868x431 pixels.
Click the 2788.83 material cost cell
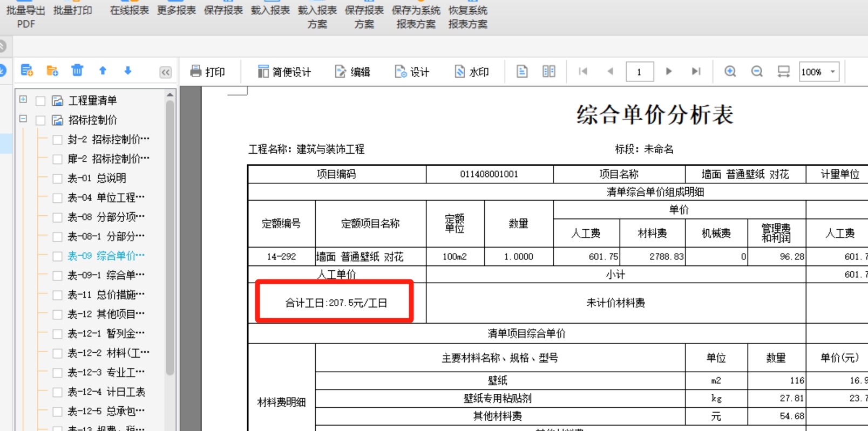pos(653,257)
